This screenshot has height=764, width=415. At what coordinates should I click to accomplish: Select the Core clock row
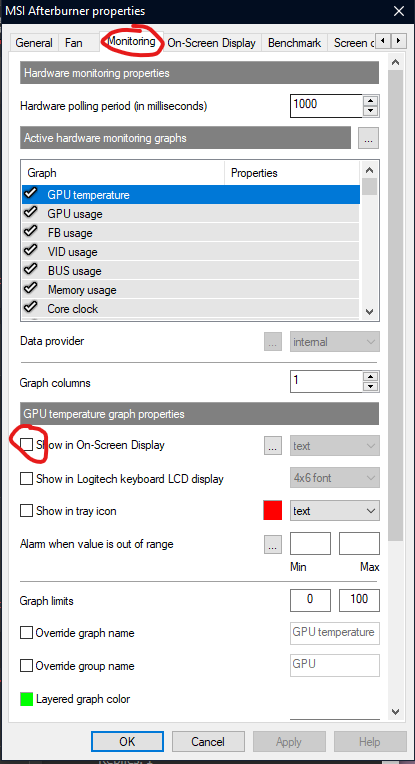tap(190, 309)
